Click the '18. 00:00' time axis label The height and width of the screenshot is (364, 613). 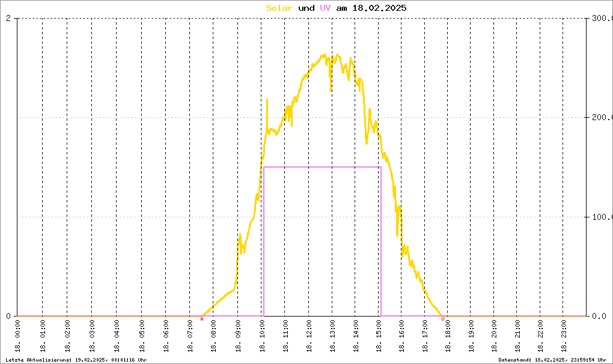click(17, 336)
